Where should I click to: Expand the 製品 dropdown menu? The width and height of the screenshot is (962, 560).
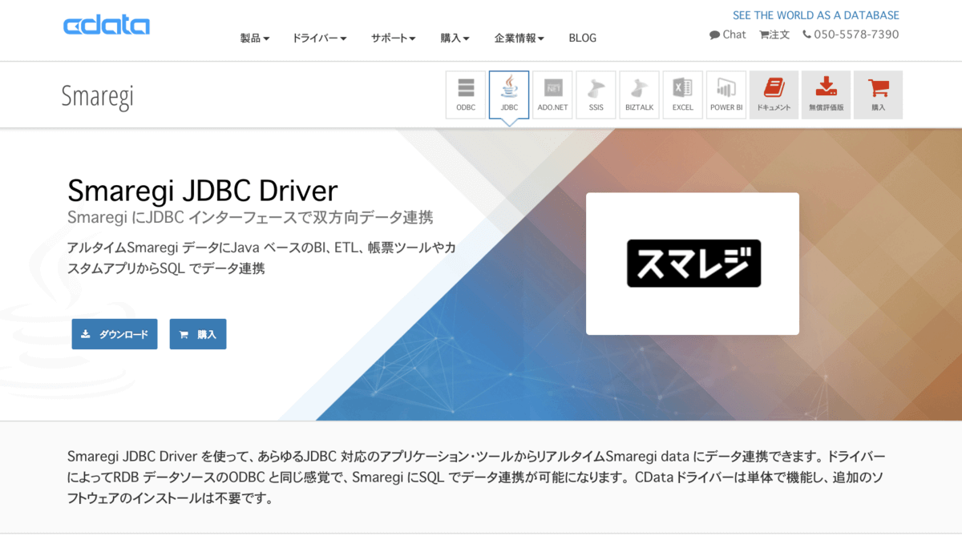[x=255, y=38]
